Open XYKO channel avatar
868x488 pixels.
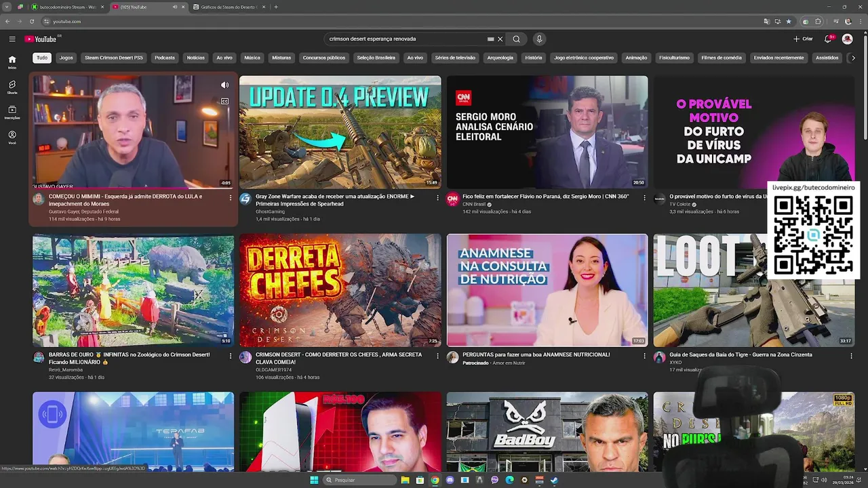pos(659,357)
